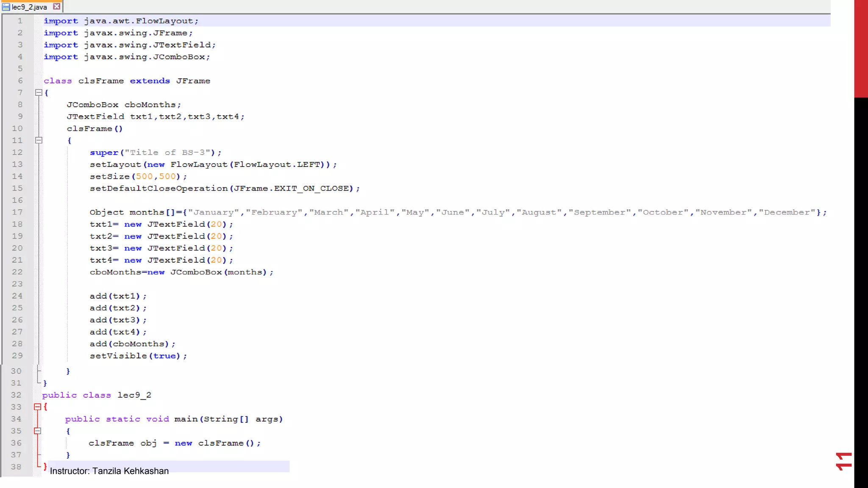The width and height of the screenshot is (868, 488).
Task: Click the red slide number 11
Action: tap(843, 461)
